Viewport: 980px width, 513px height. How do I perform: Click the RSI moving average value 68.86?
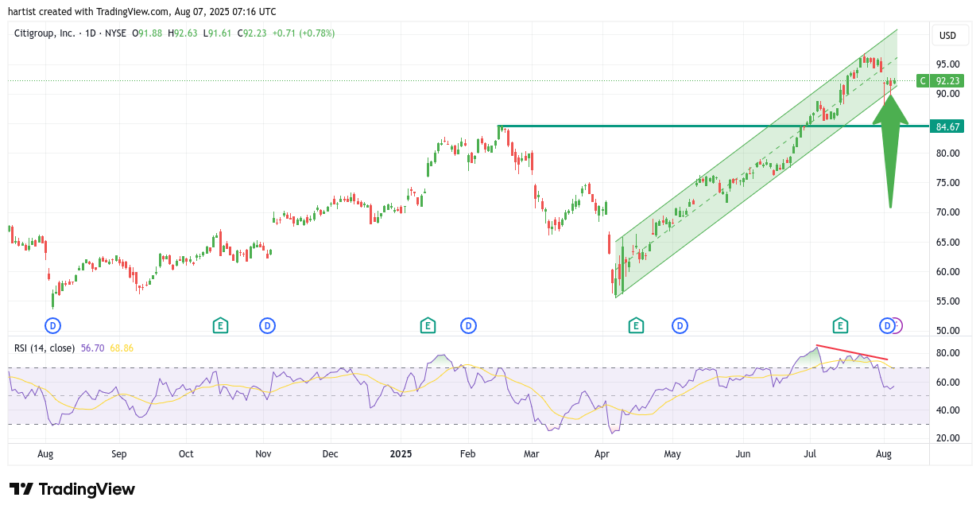pyautogui.click(x=121, y=348)
